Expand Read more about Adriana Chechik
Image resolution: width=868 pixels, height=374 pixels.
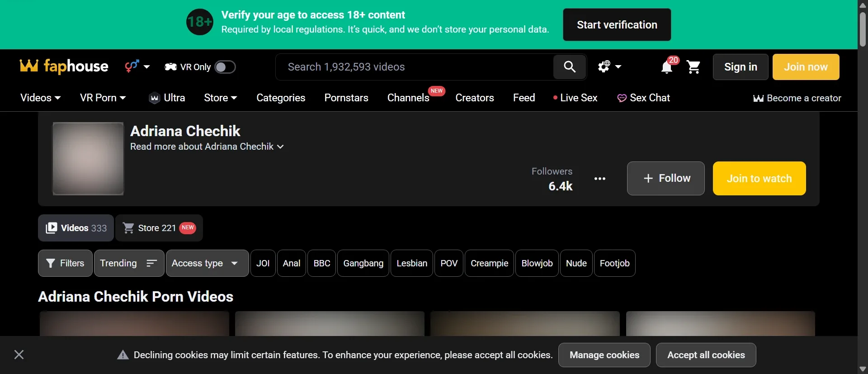[207, 147]
